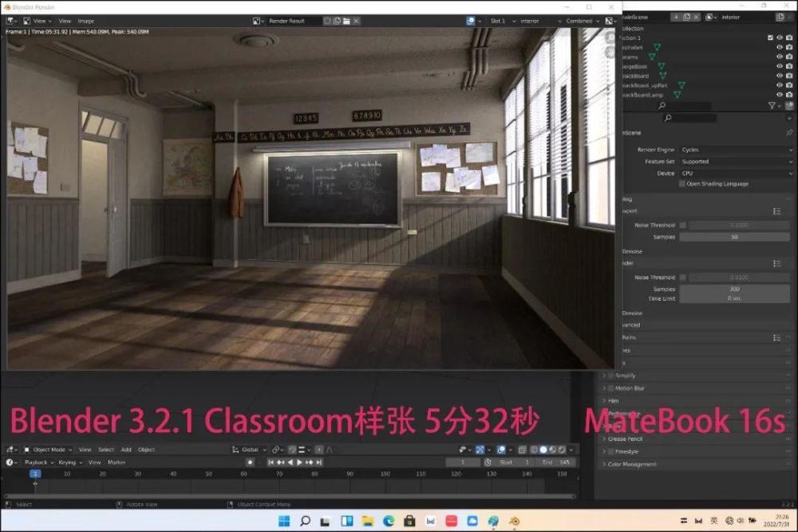Viewport: 798px width, 532px height.
Task: Click the new image copy icon
Action: pos(337,21)
